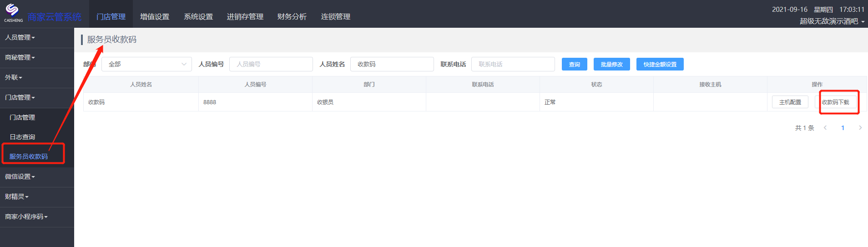This screenshot has height=247, width=868.
Task: Go to next page arrow
Action: click(860, 128)
